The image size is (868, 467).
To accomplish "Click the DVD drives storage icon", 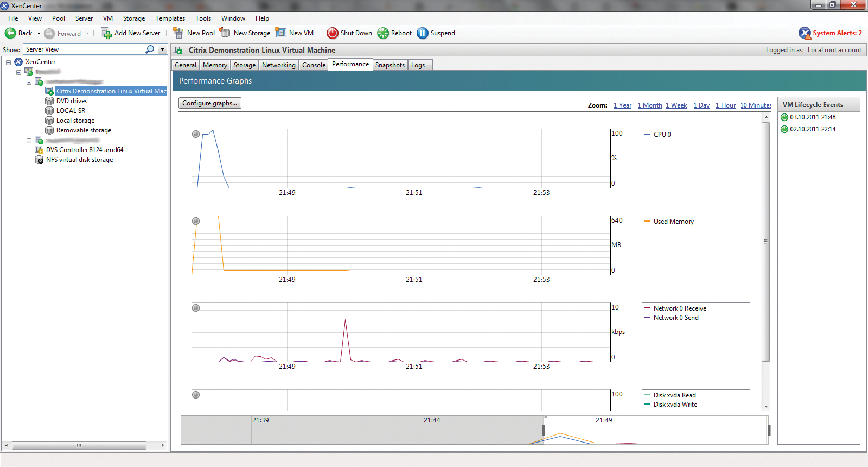I will (x=49, y=101).
